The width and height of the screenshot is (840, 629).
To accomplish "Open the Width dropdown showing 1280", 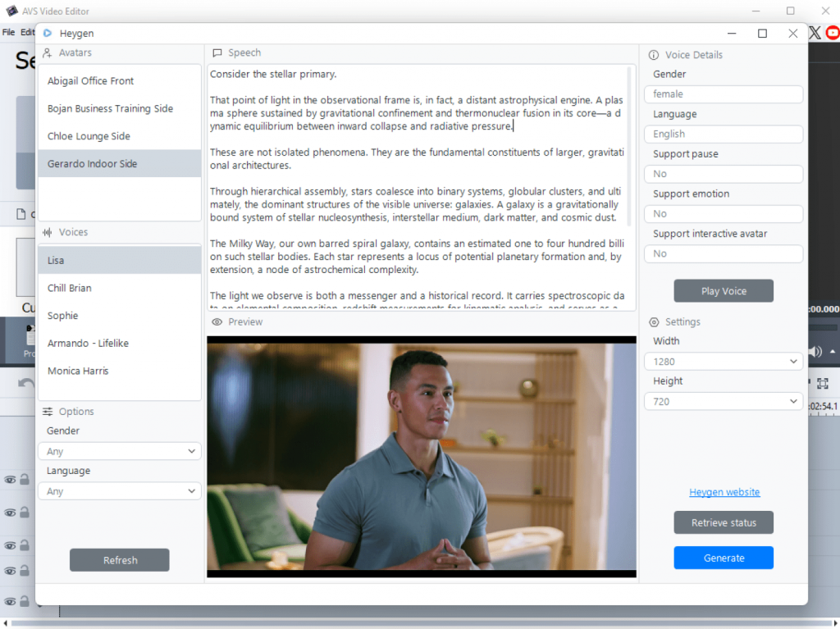I will tap(724, 362).
